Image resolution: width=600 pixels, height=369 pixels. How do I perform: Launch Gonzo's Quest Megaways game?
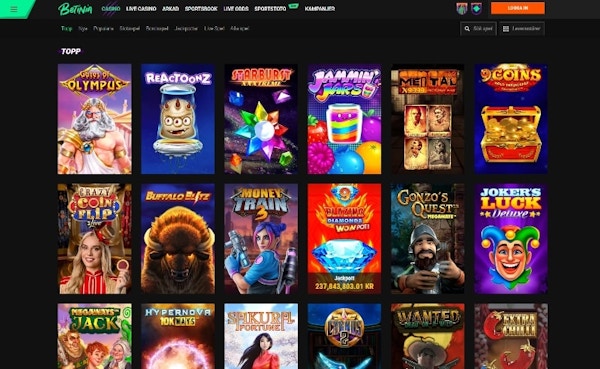(x=428, y=239)
